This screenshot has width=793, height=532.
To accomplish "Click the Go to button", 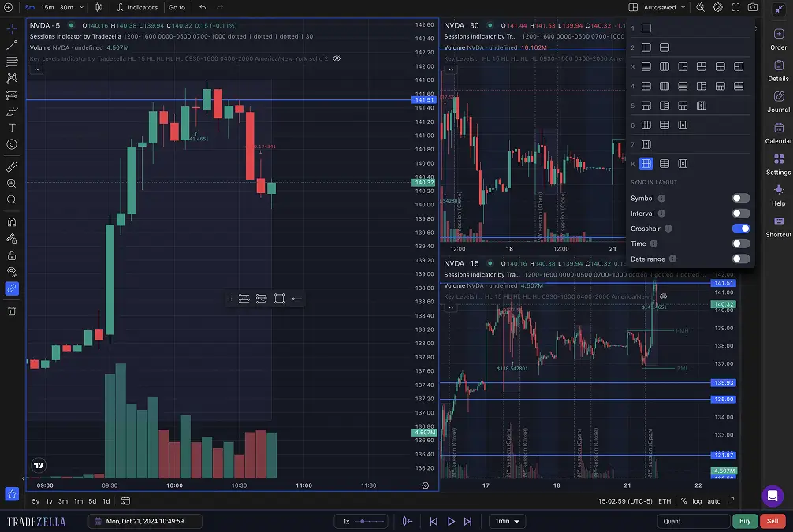I will (x=177, y=7).
